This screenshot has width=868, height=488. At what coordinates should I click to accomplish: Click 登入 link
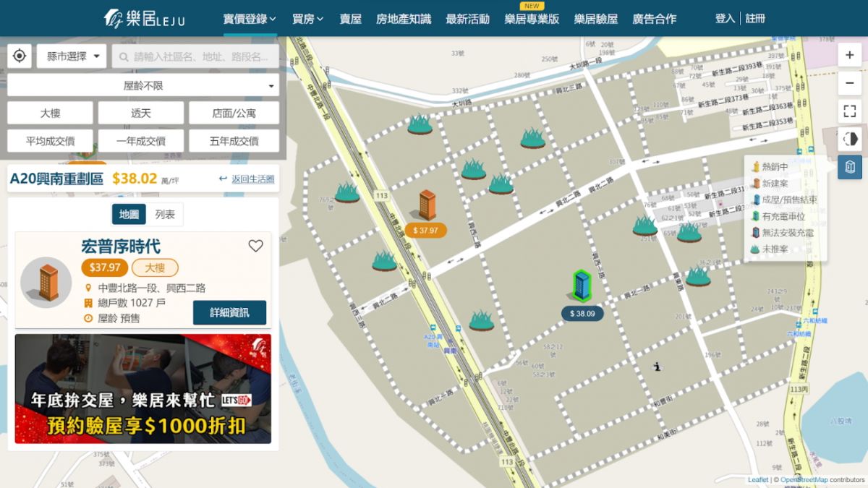click(x=726, y=18)
